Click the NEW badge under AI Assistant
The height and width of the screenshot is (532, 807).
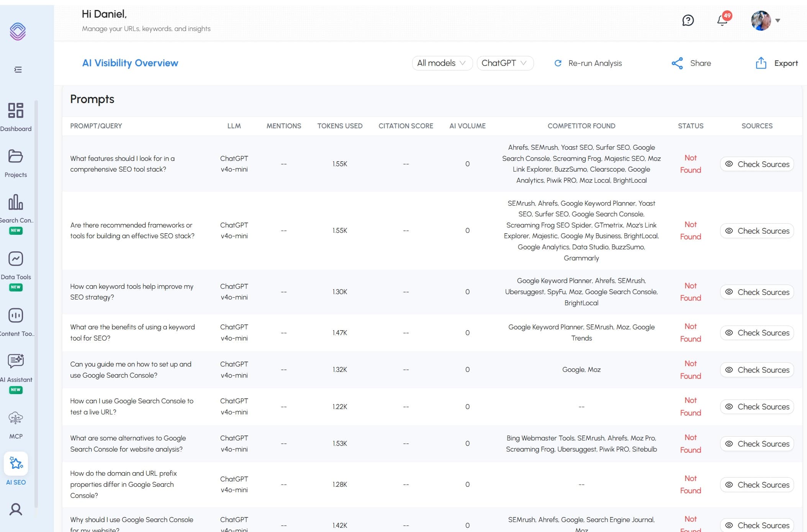tap(16, 390)
